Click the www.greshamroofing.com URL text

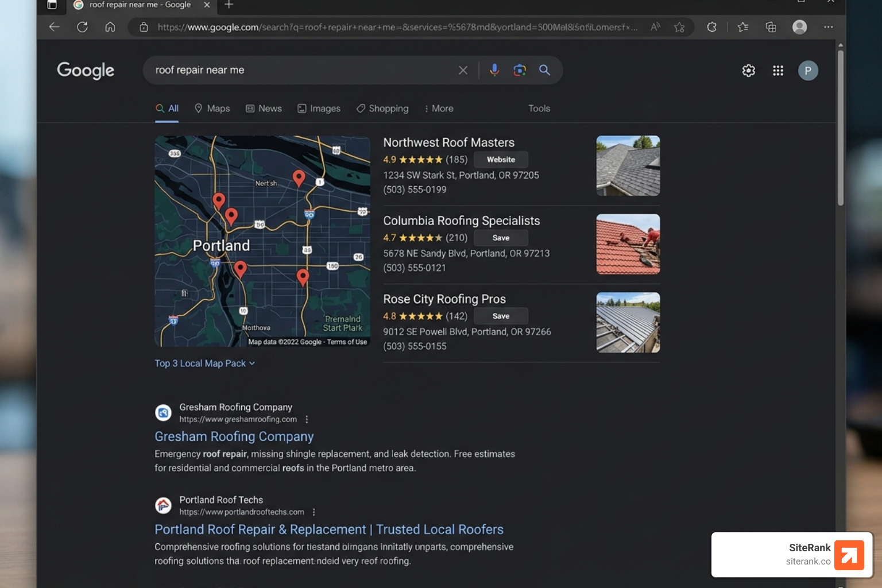tap(238, 419)
